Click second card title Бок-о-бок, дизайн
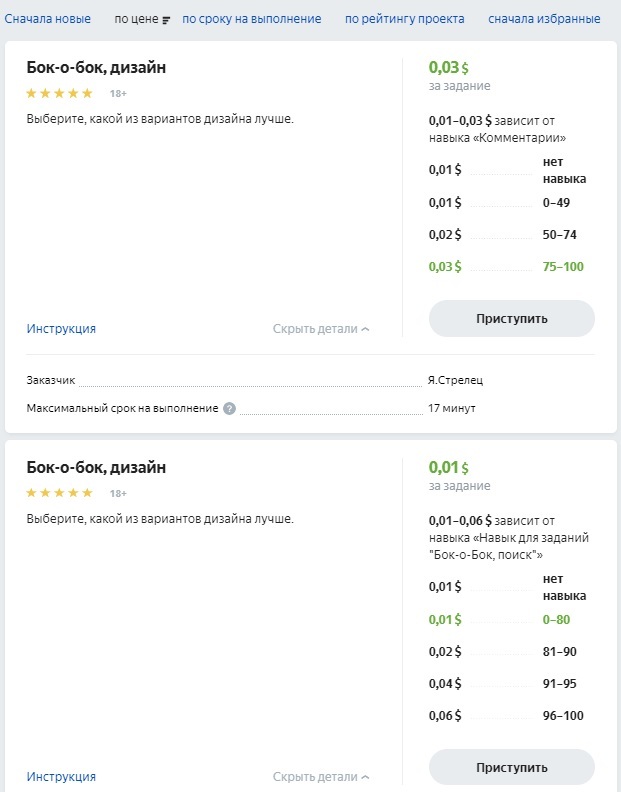 [96, 468]
